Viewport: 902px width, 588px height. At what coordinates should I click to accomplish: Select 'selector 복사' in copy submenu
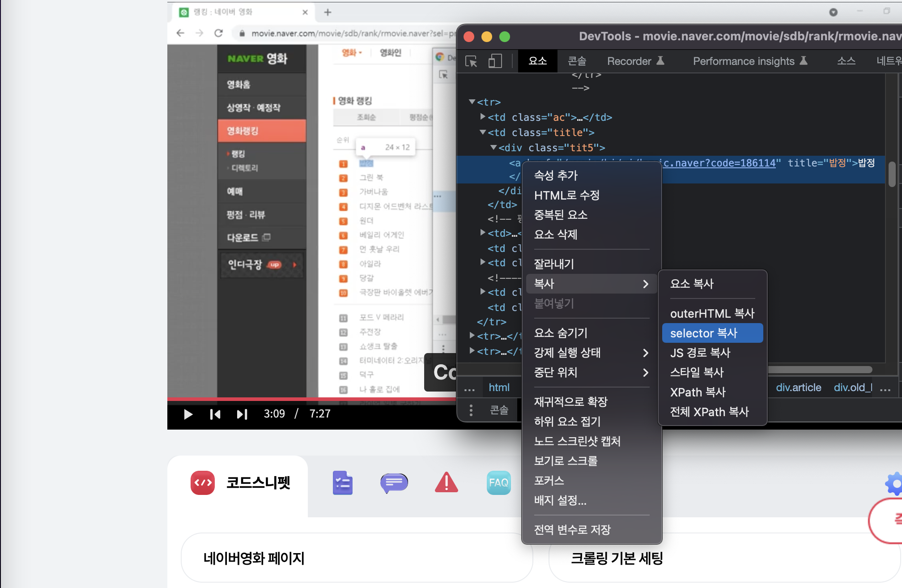point(712,333)
